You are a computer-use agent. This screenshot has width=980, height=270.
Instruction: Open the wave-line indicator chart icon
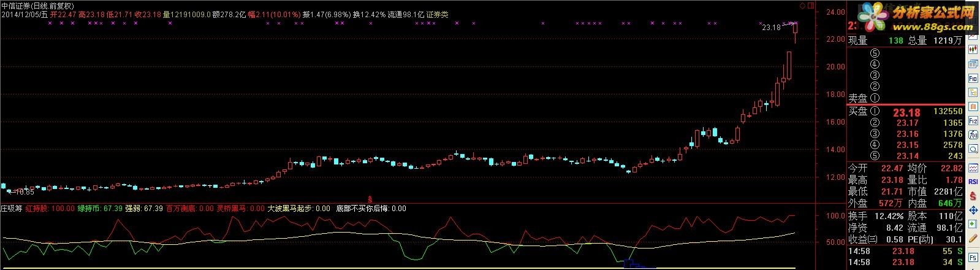973,169
